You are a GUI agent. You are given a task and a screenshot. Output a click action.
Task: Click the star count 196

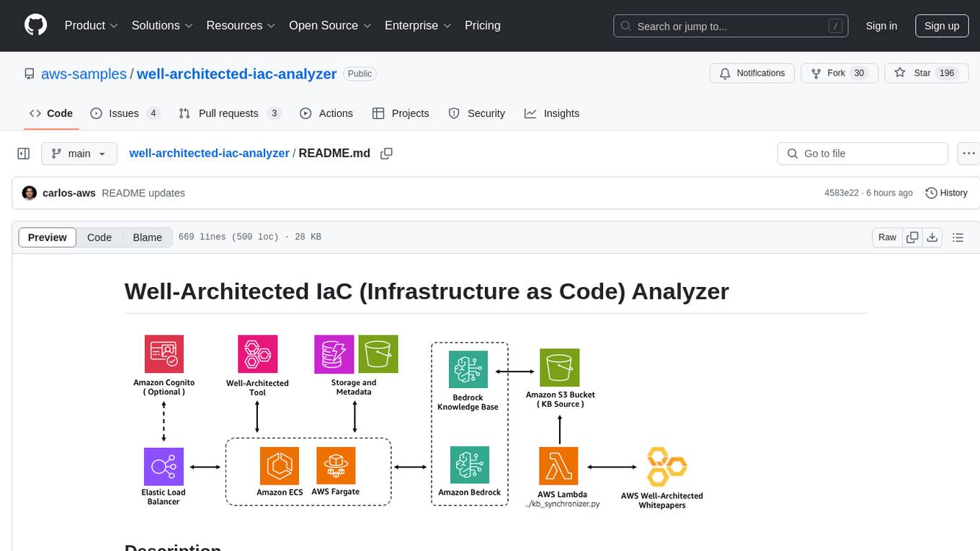[x=946, y=74]
